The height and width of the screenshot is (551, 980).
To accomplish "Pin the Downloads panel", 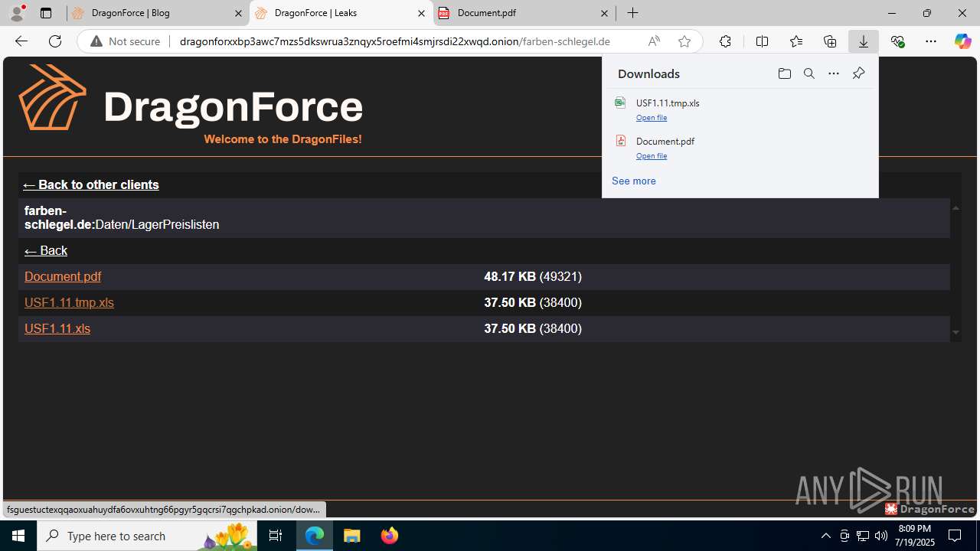I will click(858, 73).
